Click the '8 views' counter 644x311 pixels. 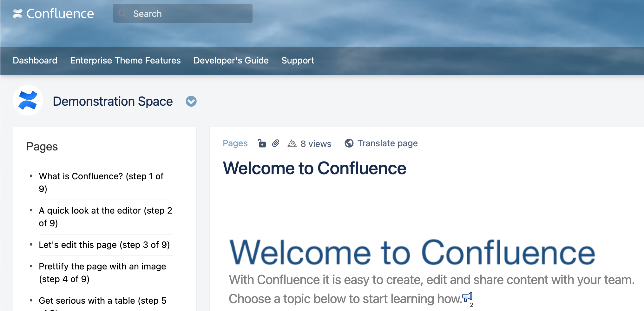coord(316,143)
